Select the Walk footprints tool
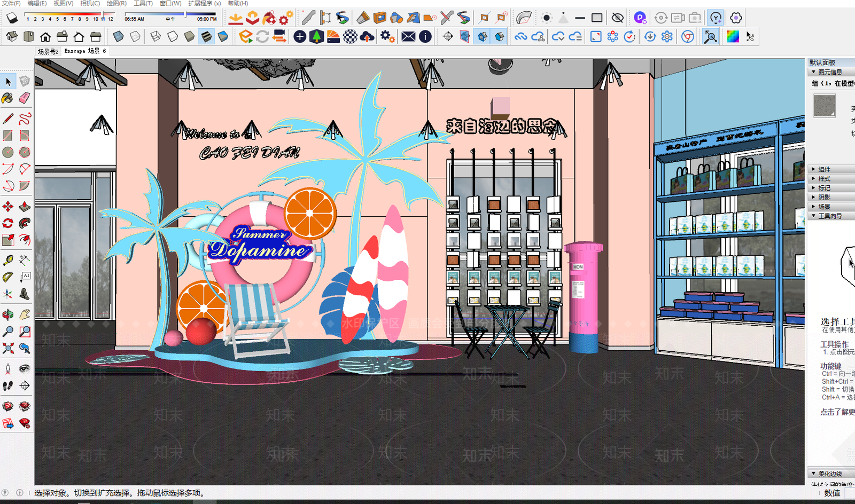855x504 pixels. [x=8, y=385]
